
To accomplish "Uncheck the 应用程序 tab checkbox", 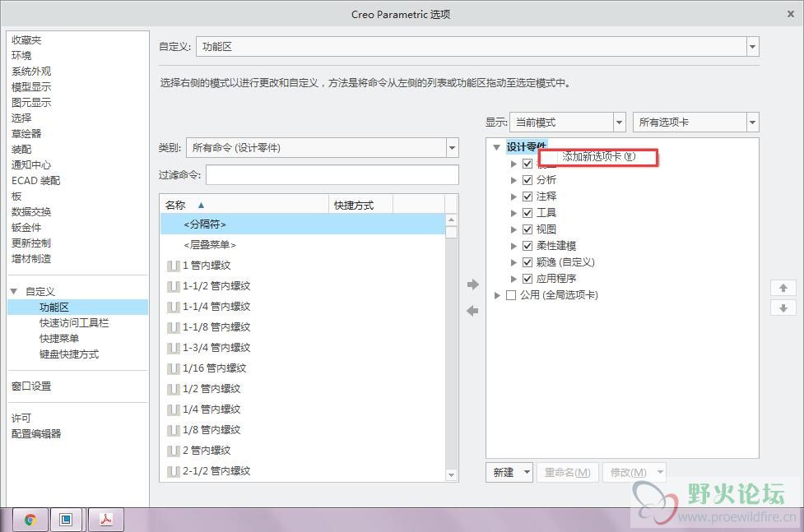I will [527, 278].
